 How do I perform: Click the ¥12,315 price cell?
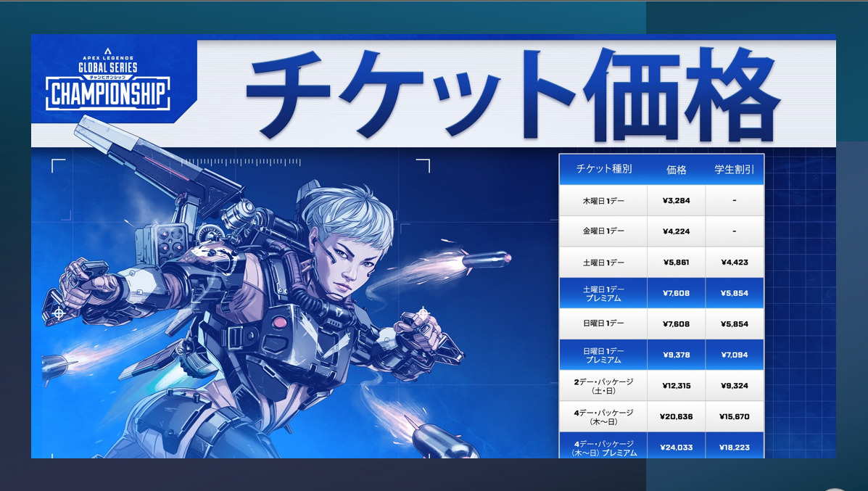point(676,386)
